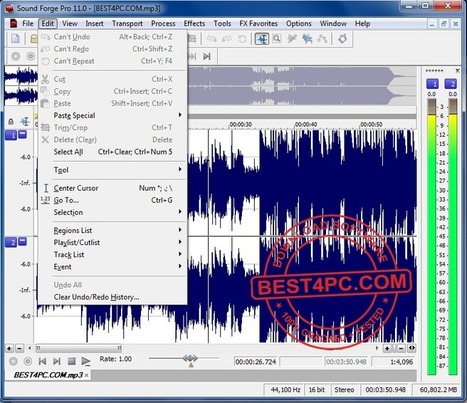The width and height of the screenshot is (467, 403).
Task: Expand the Playlist/Cutlist submenu
Action: tap(113, 242)
